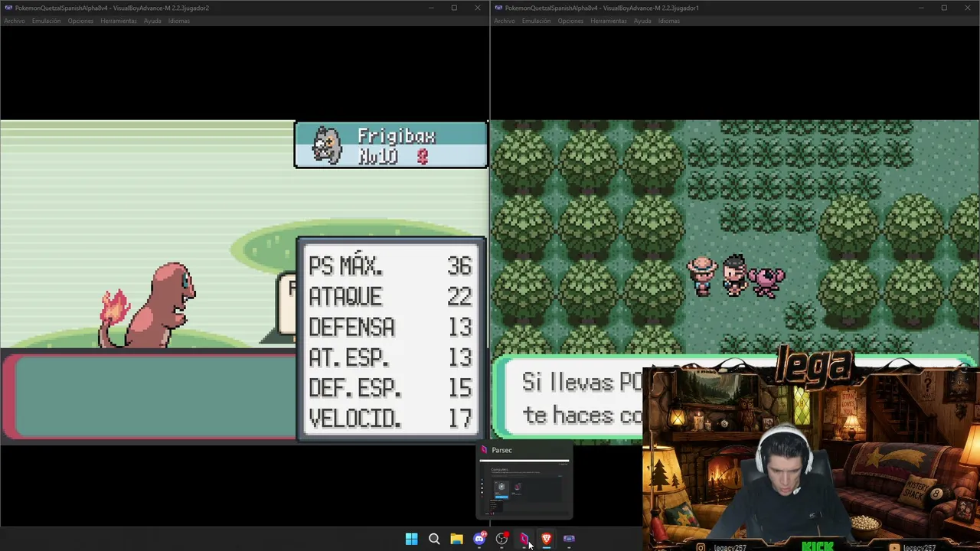Open Archivo menu in jugador1 window
Viewport: 980px width, 551px height.
point(505,21)
